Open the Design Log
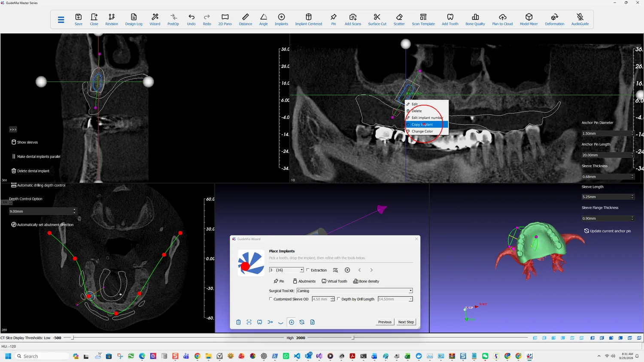644x362 pixels. pos(134,19)
